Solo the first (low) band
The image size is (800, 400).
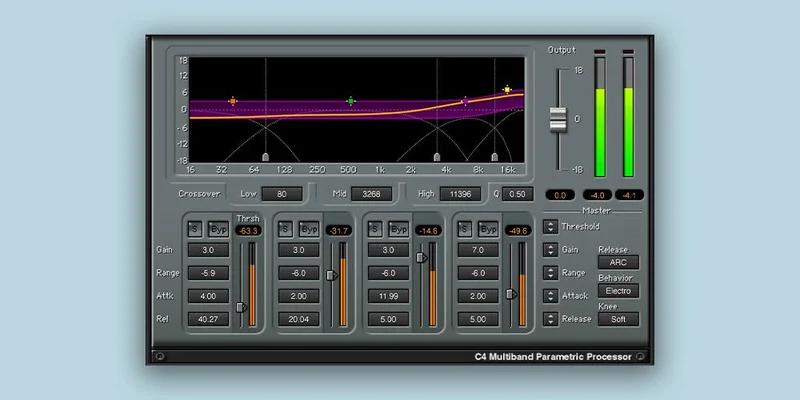pos(194,229)
